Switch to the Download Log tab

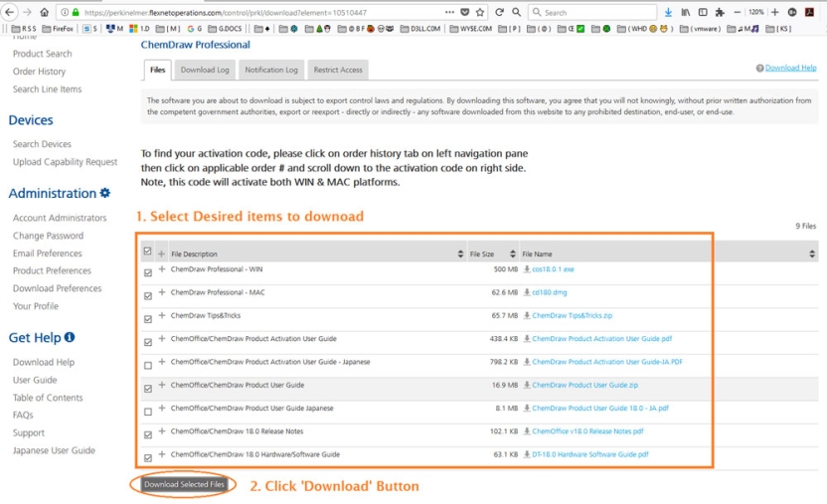205,70
